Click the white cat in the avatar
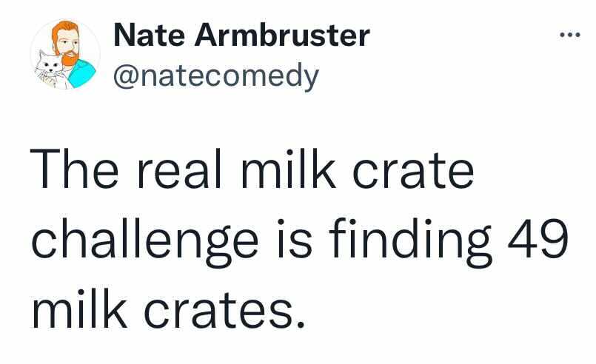This screenshot has height=364, width=596. (x=49, y=70)
